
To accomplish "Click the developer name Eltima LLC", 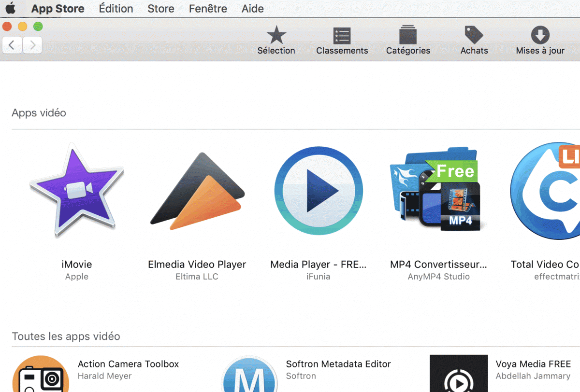I will point(197,277).
